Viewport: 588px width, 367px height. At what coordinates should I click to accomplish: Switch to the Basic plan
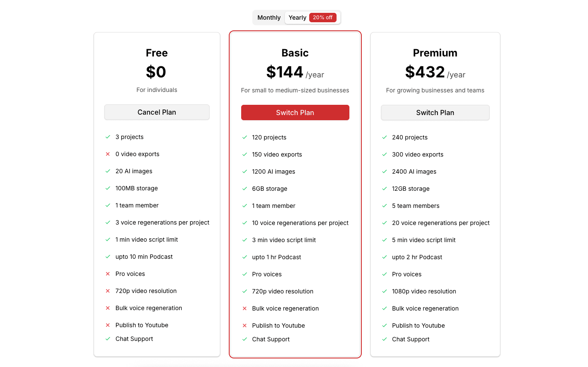[x=295, y=112]
